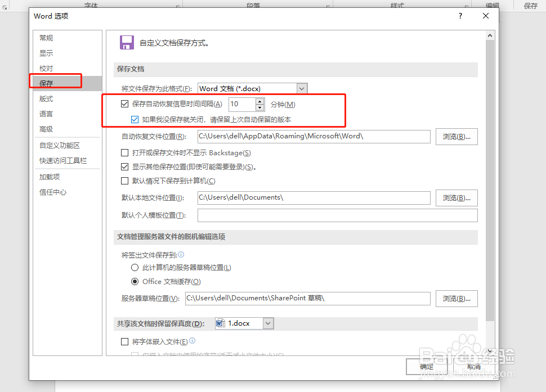
Task: Click the info icon next to 将字体嵌入文件
Action: (193, 341)
